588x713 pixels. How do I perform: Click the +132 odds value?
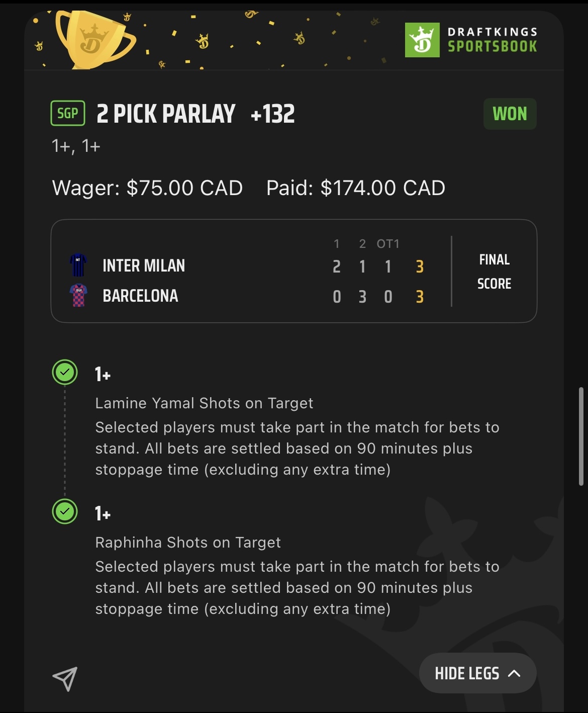[272, 114]
